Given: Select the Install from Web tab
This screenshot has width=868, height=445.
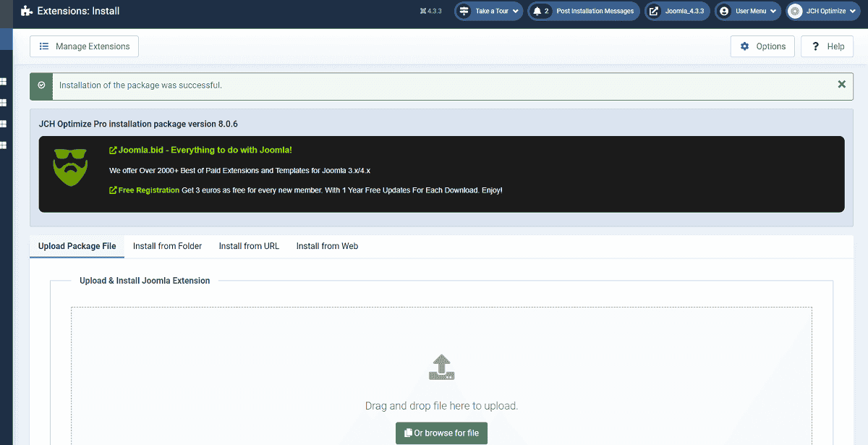Looking at the screenshot, I should 327,246.
